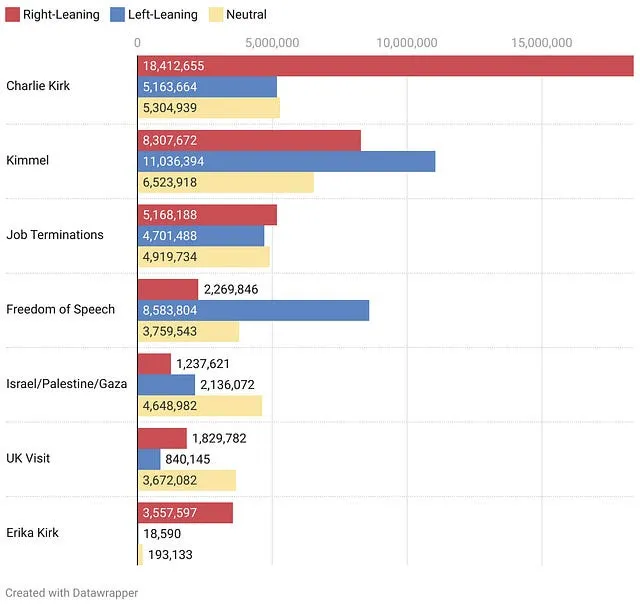
Task: Select the Kimmel row label
Action: tap(27, 160)
